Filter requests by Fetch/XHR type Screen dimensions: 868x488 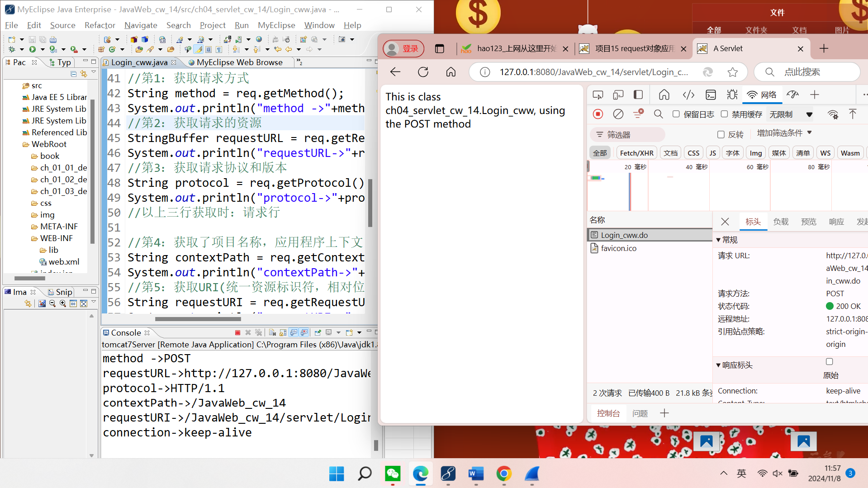click(x=636, y=153)
